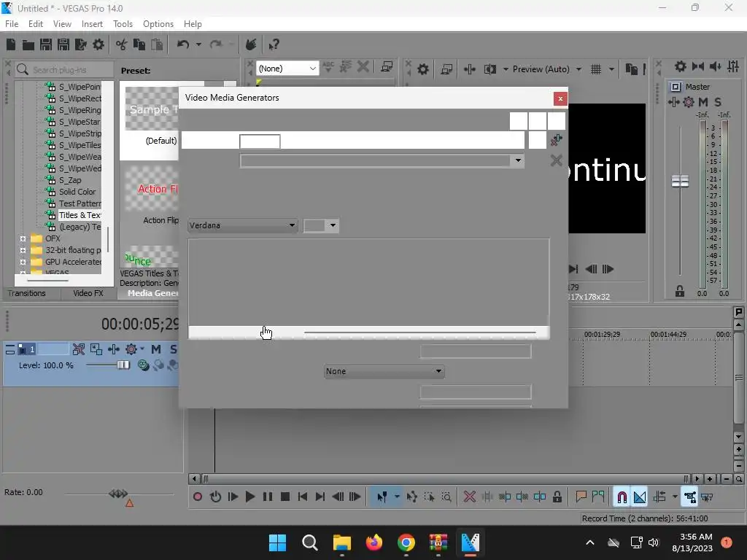This screenshot has width=747, height=560.
Task: Start playback with the Play button
Action: point(249,497)
